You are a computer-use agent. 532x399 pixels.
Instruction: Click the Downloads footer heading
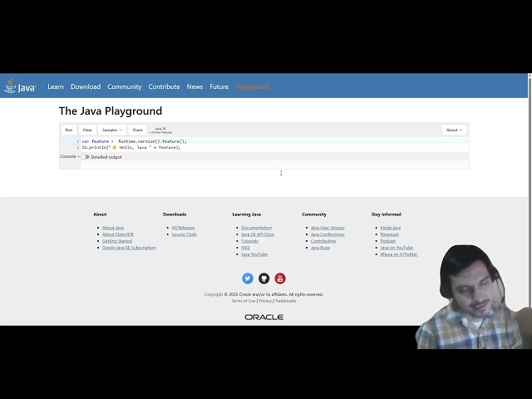[175, 214]
